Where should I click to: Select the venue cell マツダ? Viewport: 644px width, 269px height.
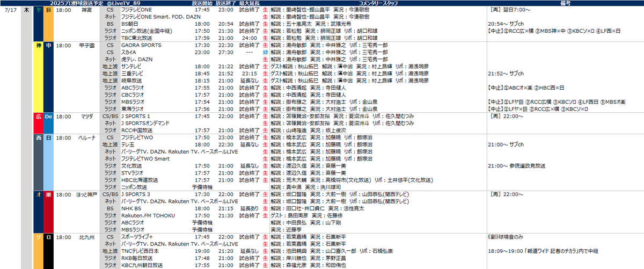pos(86,116)
